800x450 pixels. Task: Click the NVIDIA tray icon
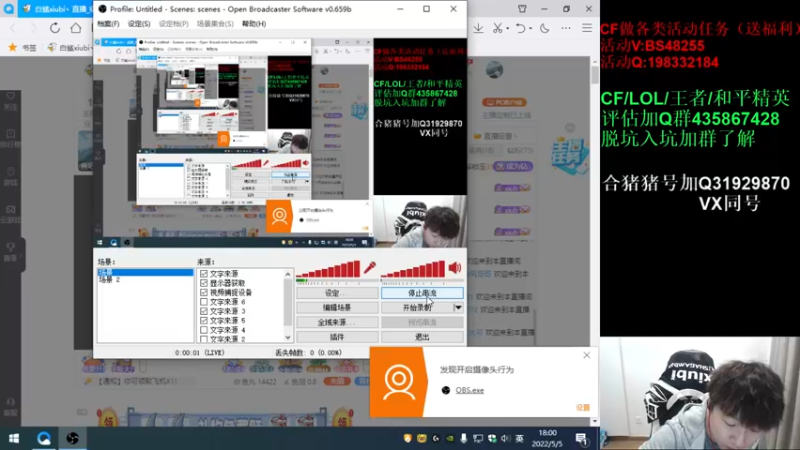coord(449,438)
